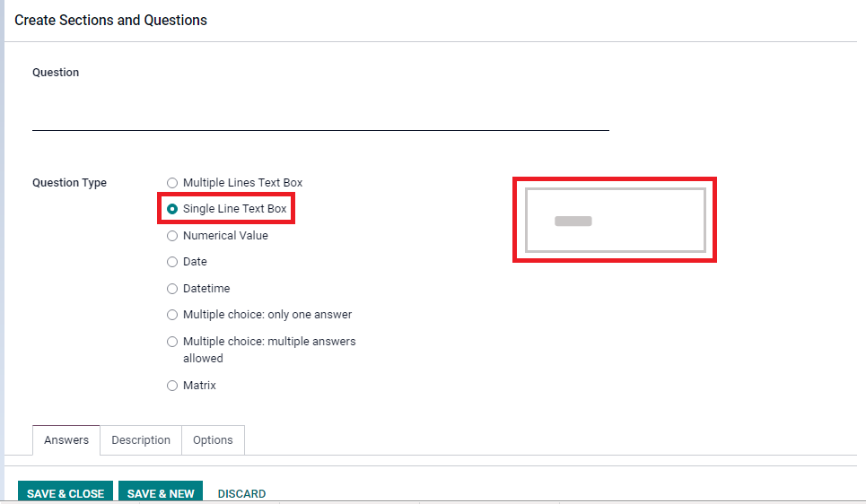Screen dimensions: 866x504
Task: Choose Single Line Text Box question type
Action: click(x=172, y=209)
